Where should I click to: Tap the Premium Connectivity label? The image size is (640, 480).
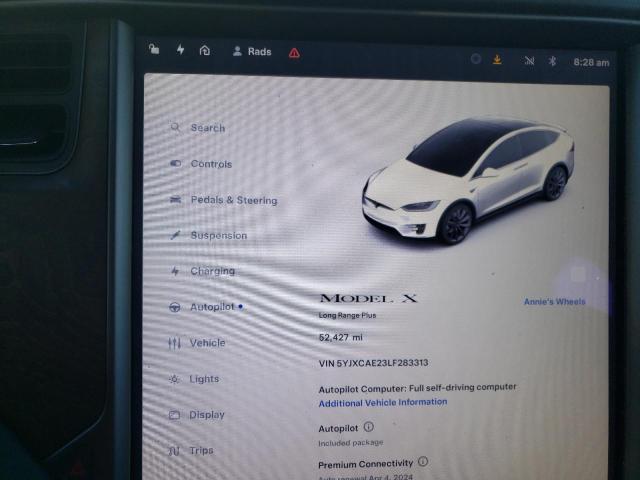(366, 464)
